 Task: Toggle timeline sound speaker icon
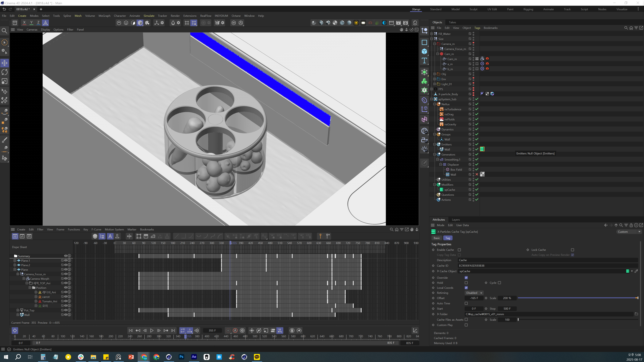197,330
